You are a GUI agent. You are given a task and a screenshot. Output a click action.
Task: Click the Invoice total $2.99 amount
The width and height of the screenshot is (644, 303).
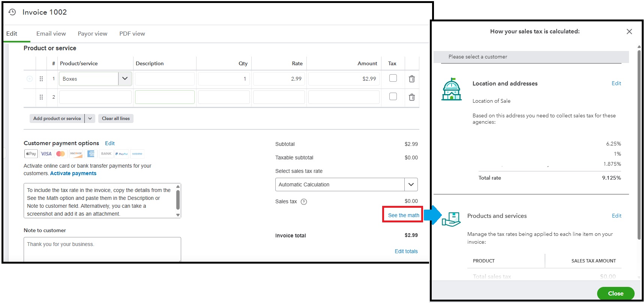coord(411,235)
